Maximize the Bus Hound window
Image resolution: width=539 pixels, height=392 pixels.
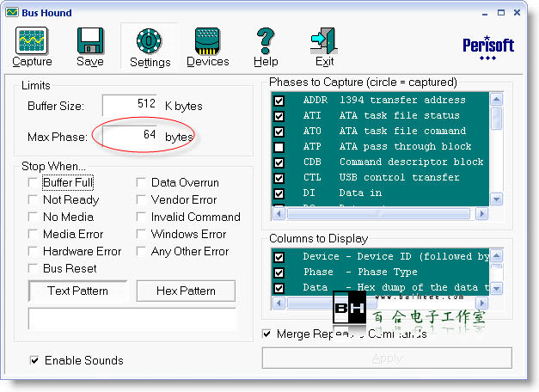(x=501, y=13)
